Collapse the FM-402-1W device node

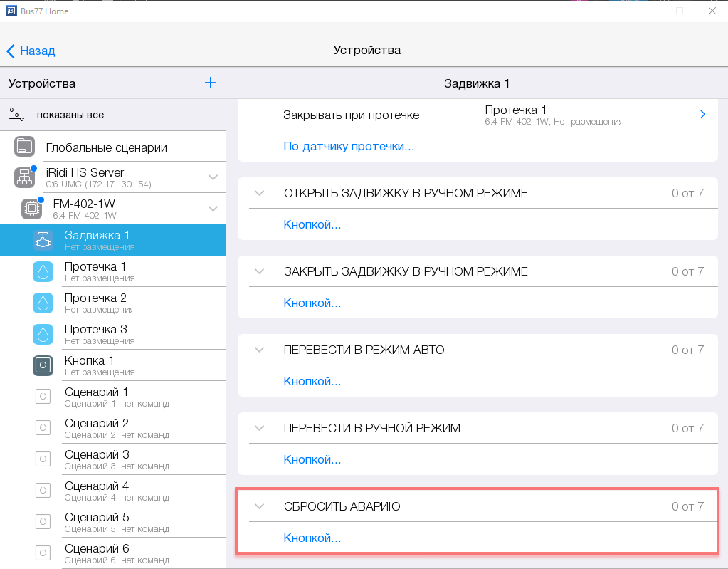pyautogui.click(x=212, y=209)
